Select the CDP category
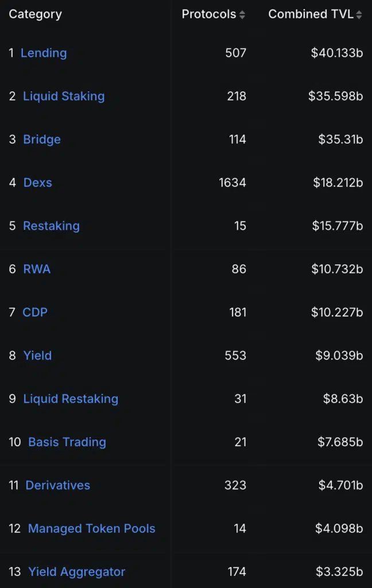 (35, 312)
